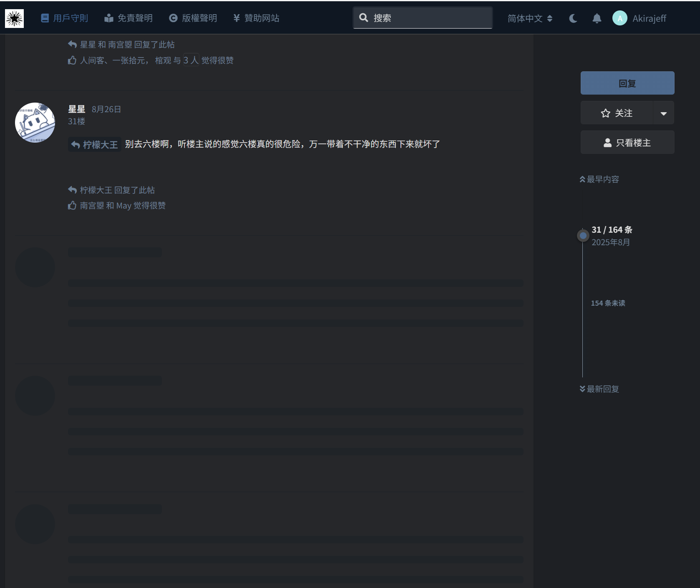The image size is (700, 588).
Task: Open the 免責聲明 menu item
Action: (x=128, y=18)
